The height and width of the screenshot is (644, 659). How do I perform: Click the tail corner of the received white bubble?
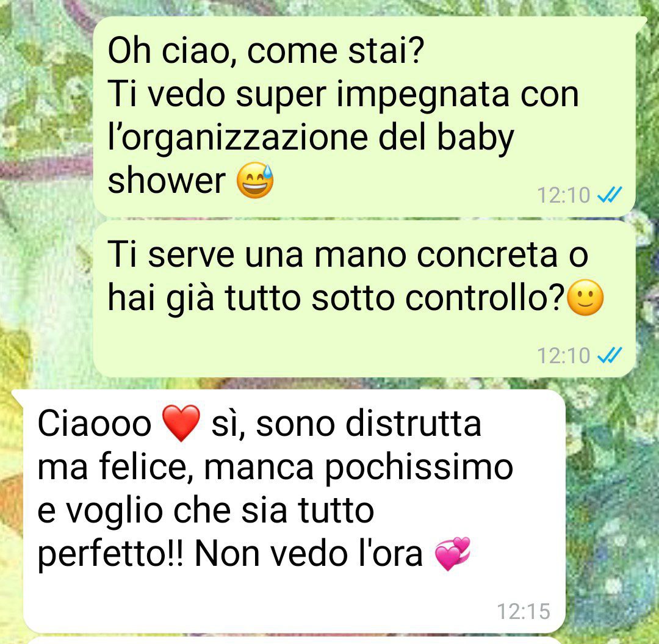tap(18, 397)
